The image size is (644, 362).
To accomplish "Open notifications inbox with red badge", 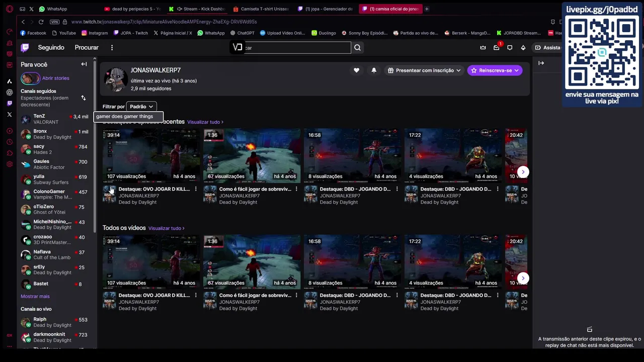I will [496, 47].
